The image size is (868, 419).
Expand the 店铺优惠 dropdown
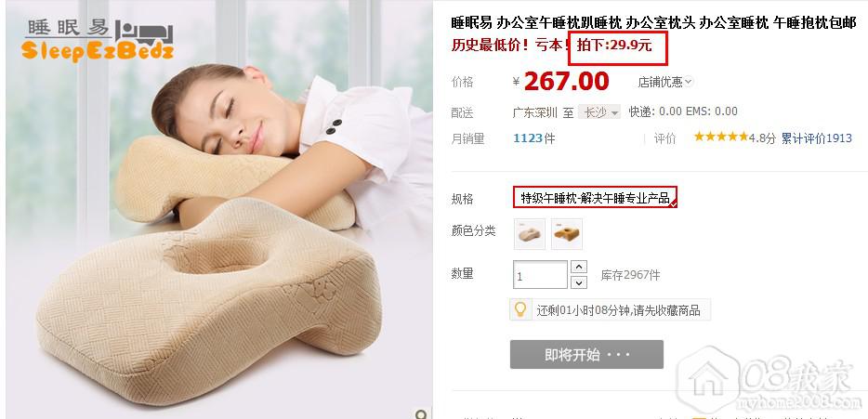[x=664, y=83]
